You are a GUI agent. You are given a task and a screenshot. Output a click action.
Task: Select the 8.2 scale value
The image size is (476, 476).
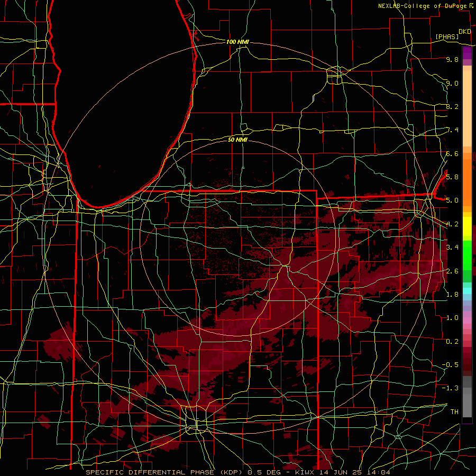[x=452, y=106]
